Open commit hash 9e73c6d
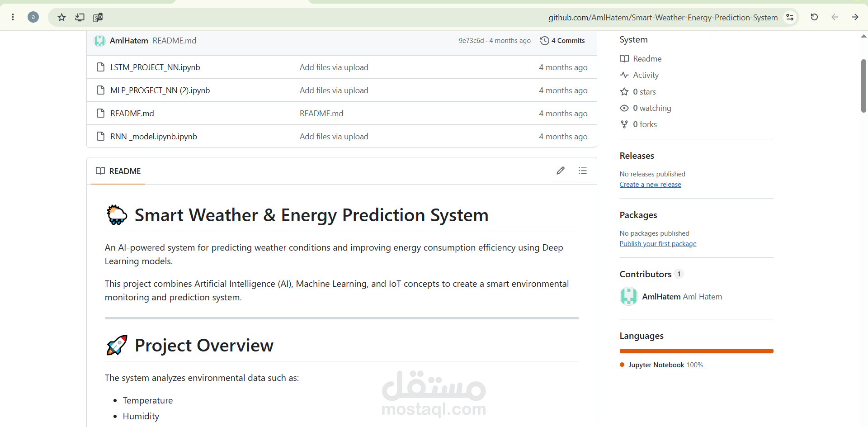The width and height of the screenshot is (868, 427). coord(471,41)
